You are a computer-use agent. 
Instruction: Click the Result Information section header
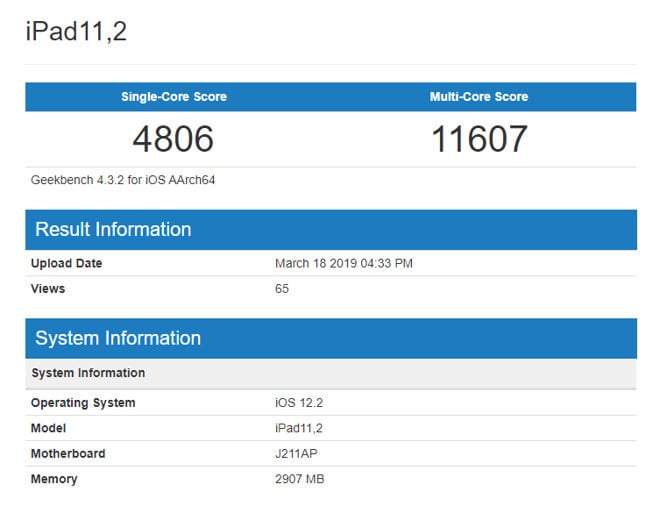[x=331, y=230]
